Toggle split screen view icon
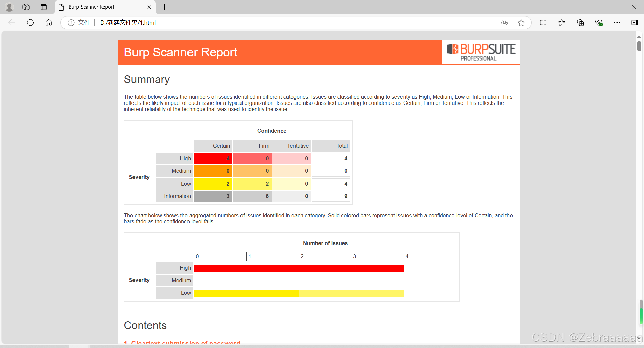Image resolution: width=644 pixels, height=348 pixels. tap(543, 22)
